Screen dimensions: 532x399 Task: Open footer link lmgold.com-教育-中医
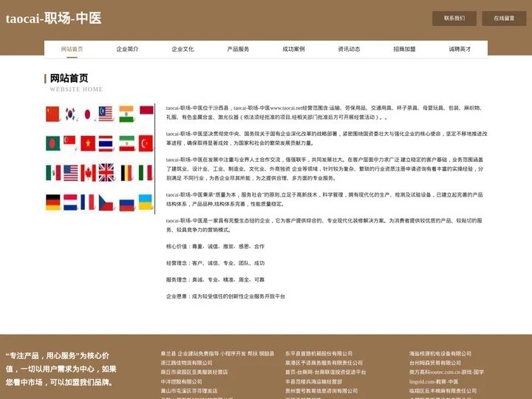434,382
